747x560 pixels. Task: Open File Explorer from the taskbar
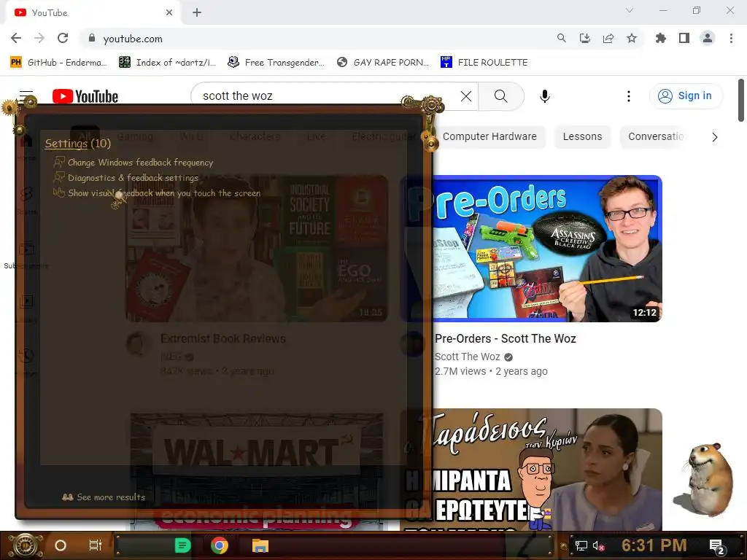click(x=260, y=545)
